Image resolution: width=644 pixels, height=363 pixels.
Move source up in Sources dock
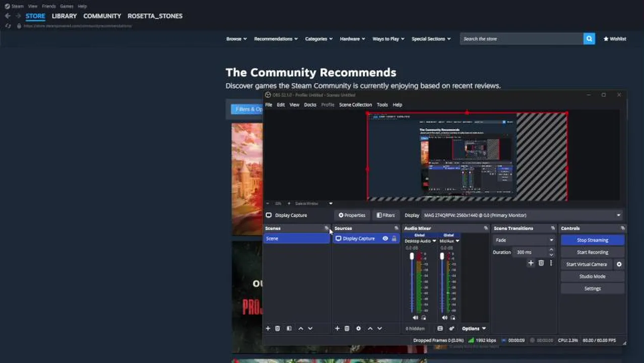pos(370,329)
